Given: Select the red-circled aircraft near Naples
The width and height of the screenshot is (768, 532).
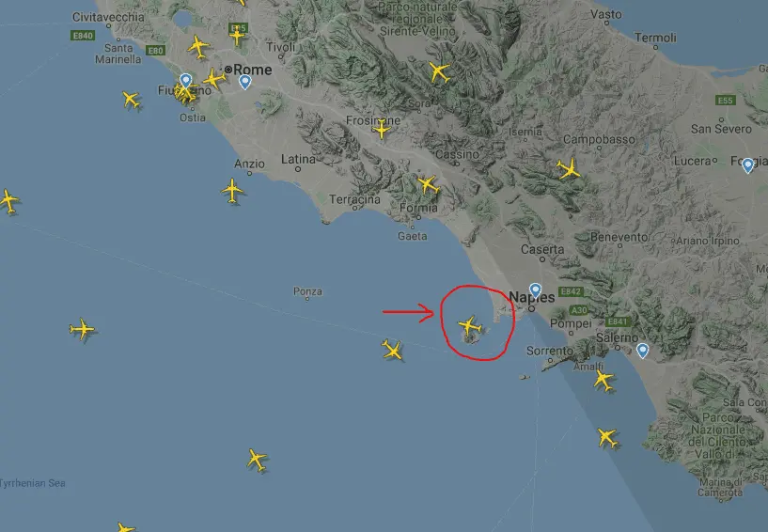Looking at the screenshot, I should 469,326.
